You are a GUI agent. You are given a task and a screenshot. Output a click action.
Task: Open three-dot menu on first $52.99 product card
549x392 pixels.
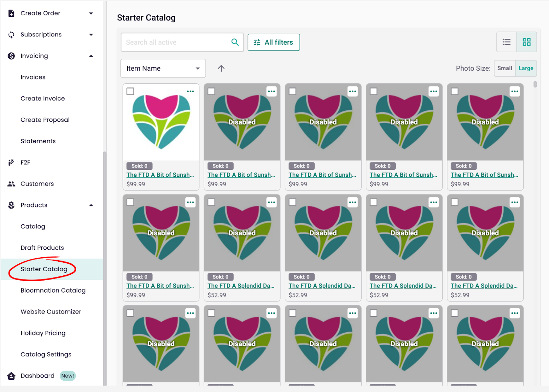[272, 202]
